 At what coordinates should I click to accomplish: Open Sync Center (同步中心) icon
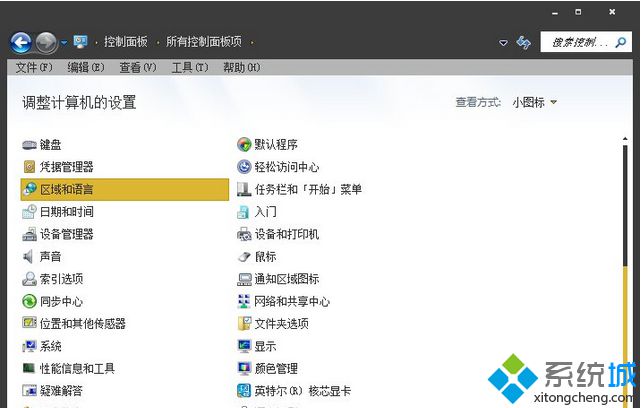point(29,301)
